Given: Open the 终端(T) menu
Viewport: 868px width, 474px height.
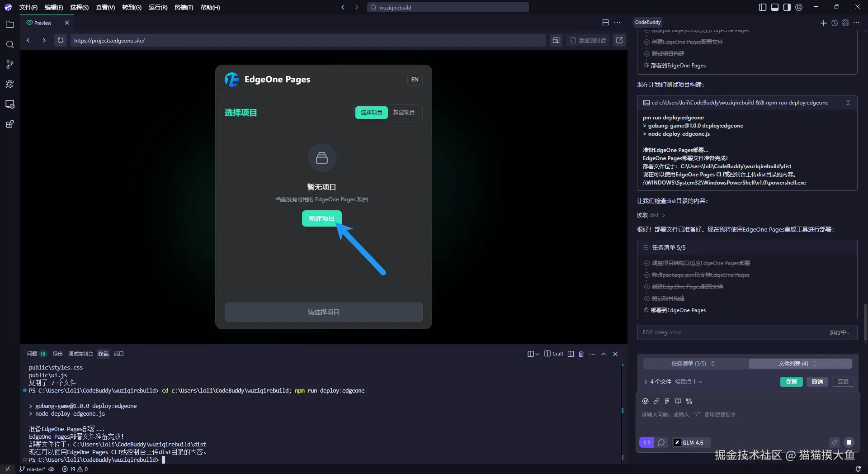Looking at the screenshot, I should click(184, 7).
